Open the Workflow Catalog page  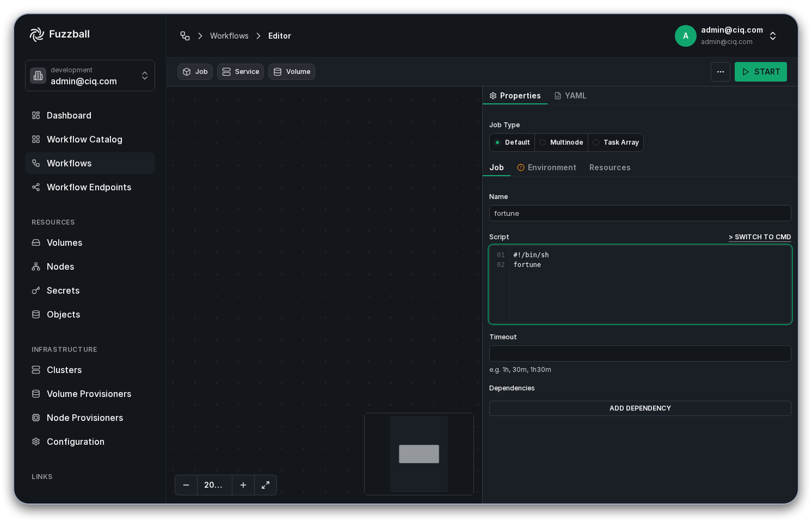90,139
